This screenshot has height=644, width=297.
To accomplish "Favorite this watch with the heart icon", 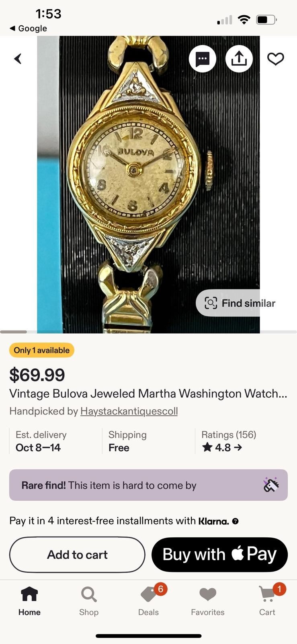I will 276,59.
